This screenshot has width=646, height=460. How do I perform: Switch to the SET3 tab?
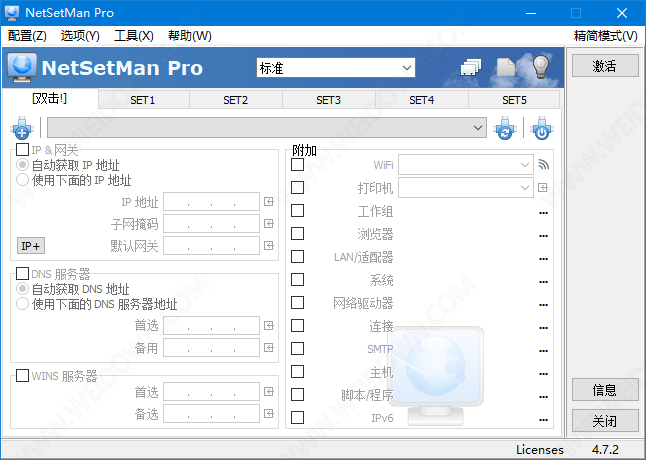(x=329, y=100)
